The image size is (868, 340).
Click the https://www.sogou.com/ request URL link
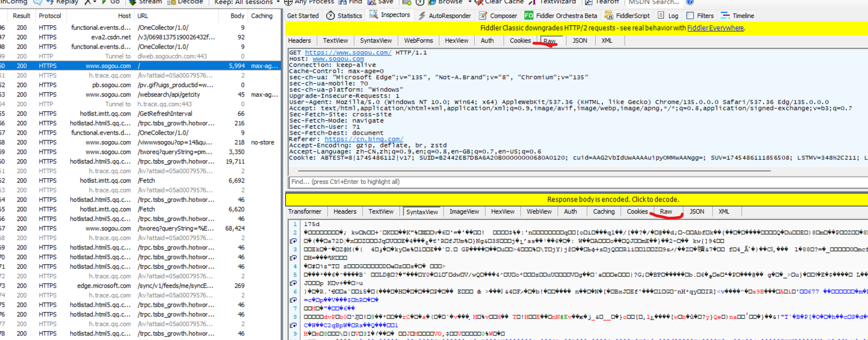(348, 52)
